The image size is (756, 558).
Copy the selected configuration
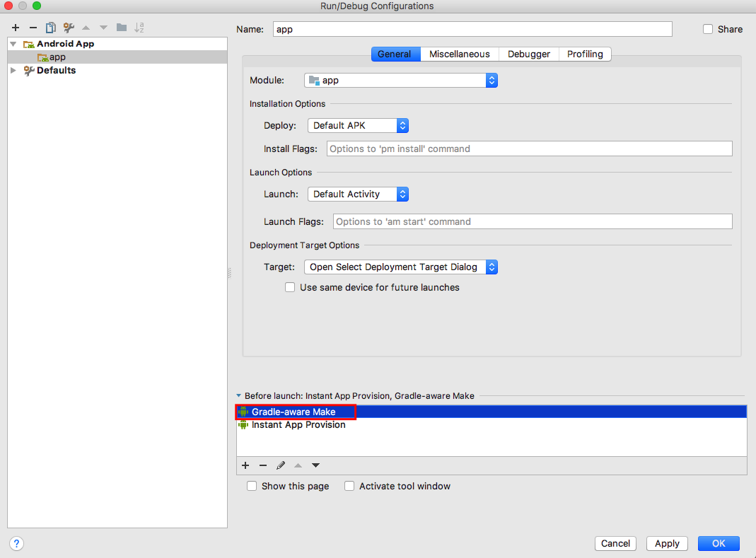tap(51, 28)
